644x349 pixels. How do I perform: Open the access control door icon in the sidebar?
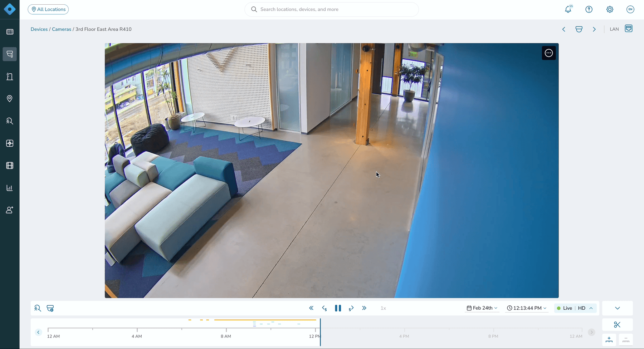10,76
